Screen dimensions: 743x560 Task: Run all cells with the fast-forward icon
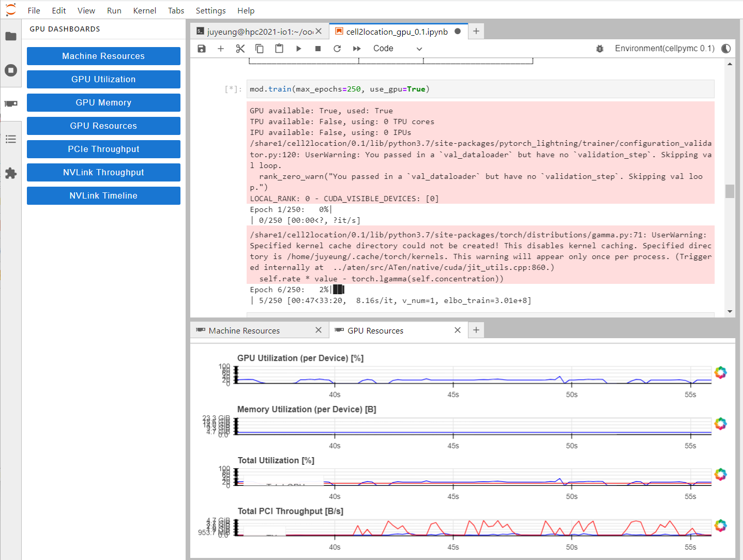[356, 48]
